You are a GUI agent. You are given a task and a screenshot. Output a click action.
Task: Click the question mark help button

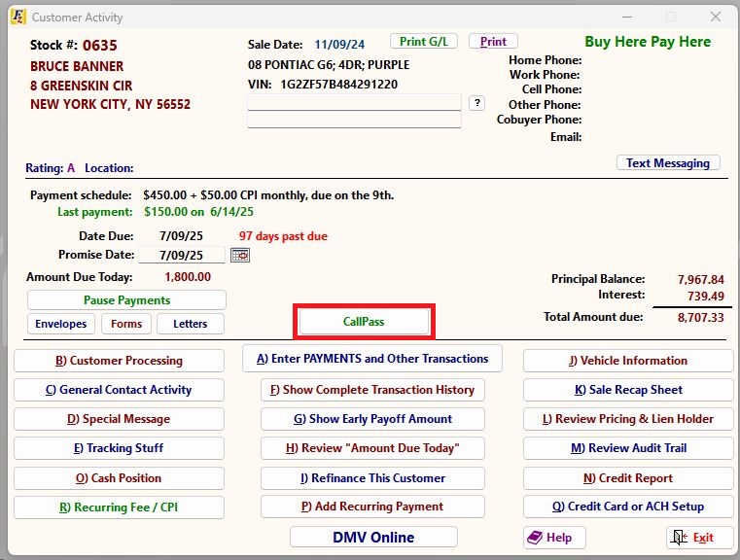click(x=476, y=103)
